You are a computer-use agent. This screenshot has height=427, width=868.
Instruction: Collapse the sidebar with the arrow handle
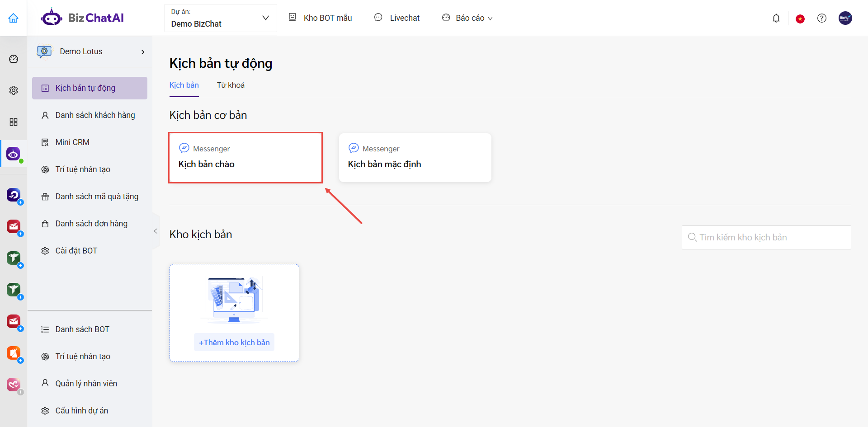point(156,231)
